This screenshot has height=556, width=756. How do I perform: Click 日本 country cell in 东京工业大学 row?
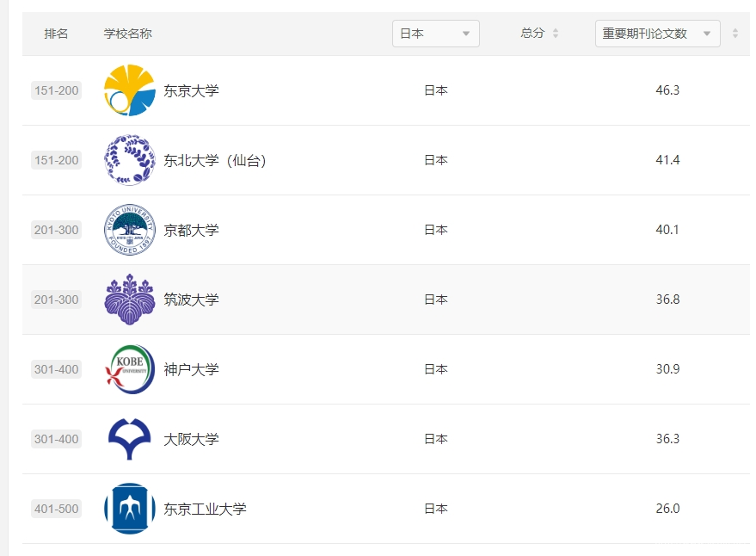436,509
